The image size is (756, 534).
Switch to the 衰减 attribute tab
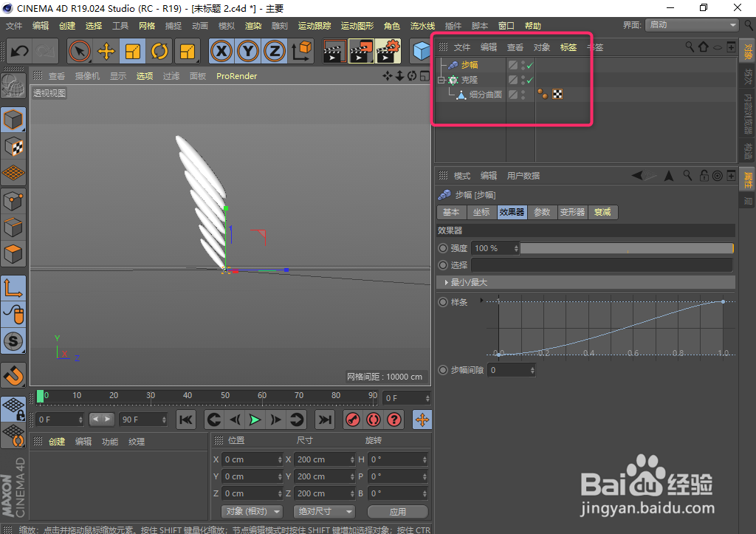pos(602,212)
